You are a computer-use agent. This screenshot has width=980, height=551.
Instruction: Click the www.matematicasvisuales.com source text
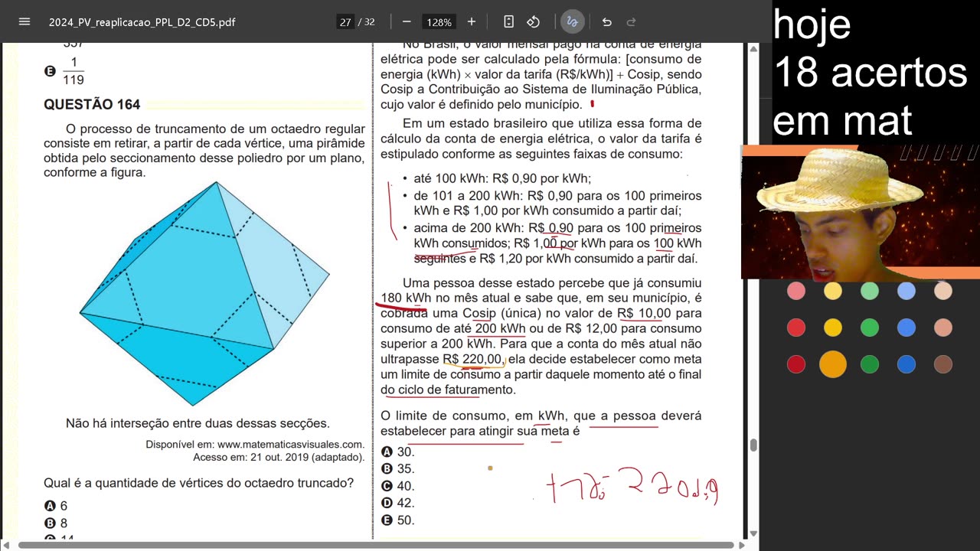[291, 444]
